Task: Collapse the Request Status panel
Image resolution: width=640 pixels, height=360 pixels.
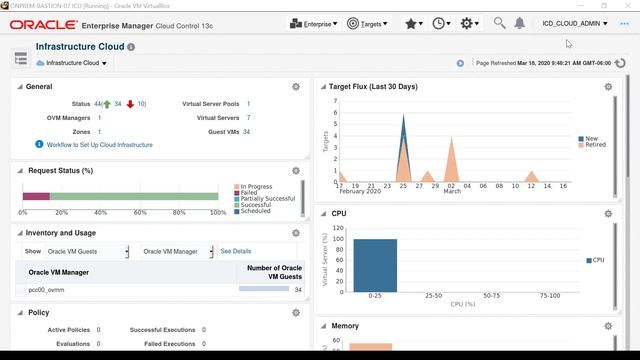Action: [x=20, y=171]
